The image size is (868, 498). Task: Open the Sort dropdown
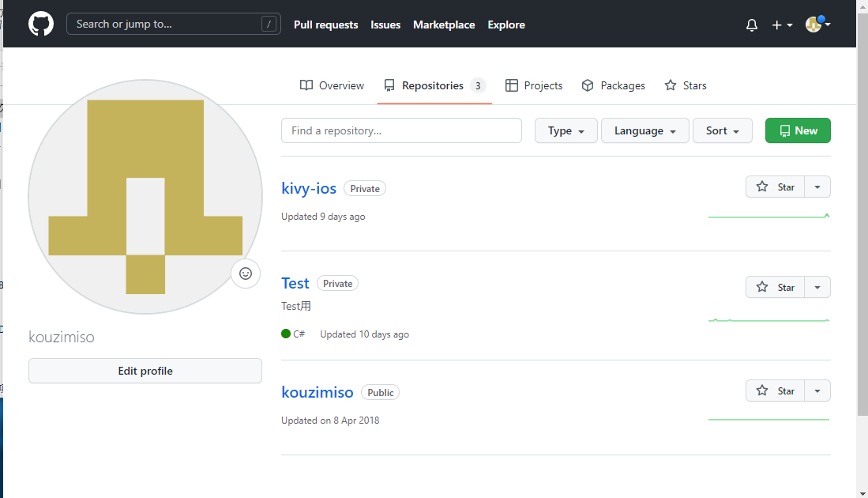[722, 130]
